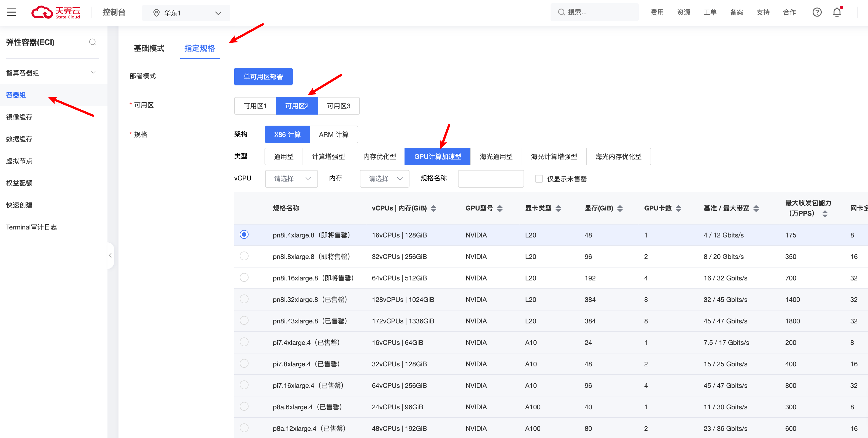Open the vCPU 请选择 dropdown

291,179
